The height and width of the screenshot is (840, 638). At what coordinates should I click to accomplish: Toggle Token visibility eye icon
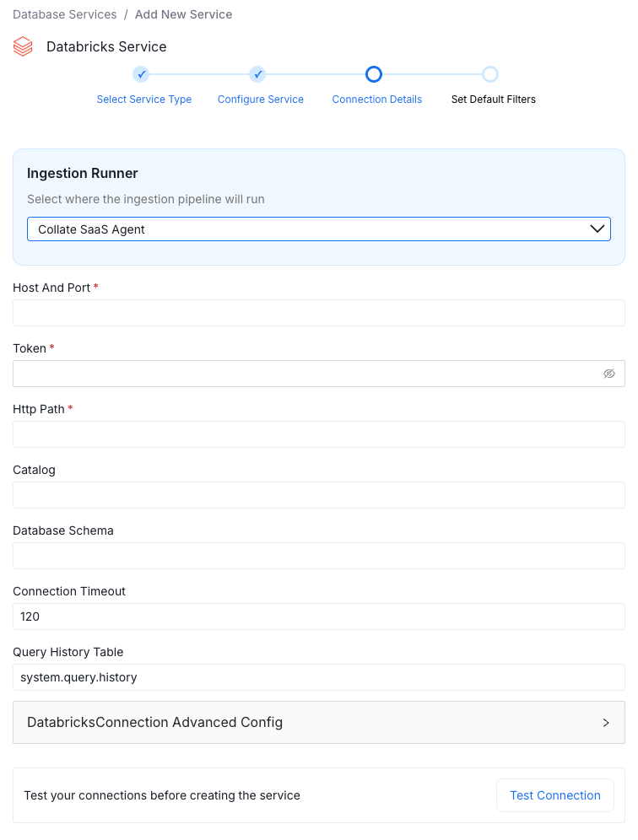(609, 374)
